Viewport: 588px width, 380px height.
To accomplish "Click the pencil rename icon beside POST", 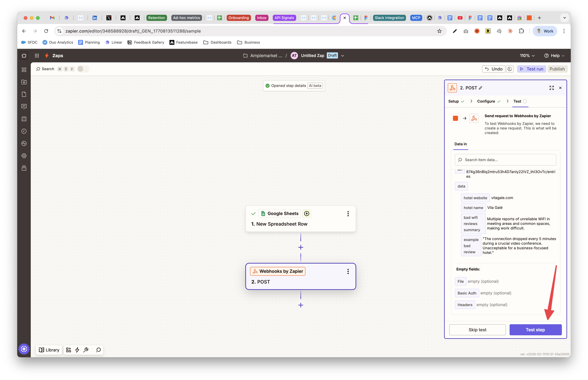I will click(481, 88).
